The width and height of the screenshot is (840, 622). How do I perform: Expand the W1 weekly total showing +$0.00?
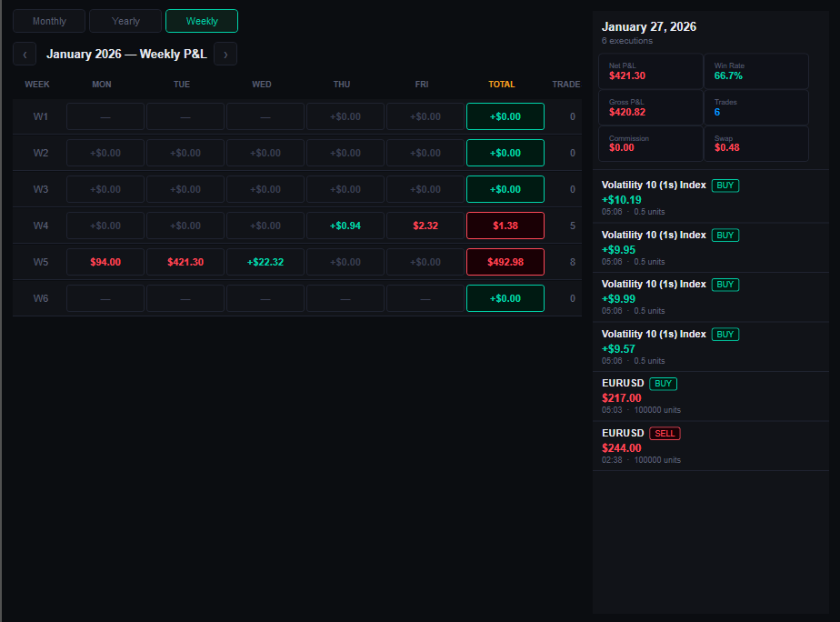click(x=505, y=116)
